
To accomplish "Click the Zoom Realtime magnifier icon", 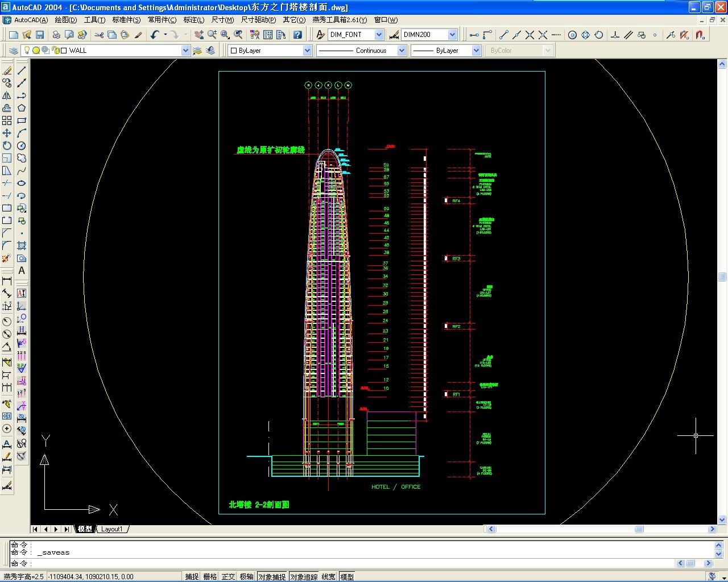I will point(212,35).
